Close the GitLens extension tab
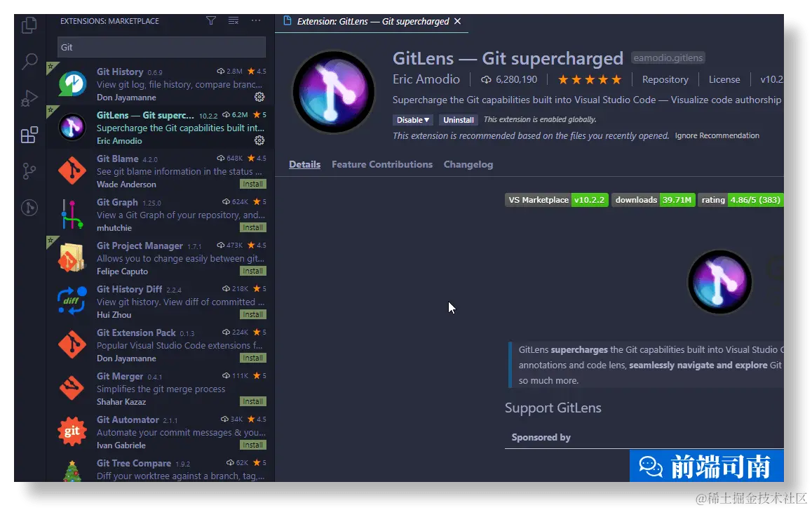 [457, 21]
